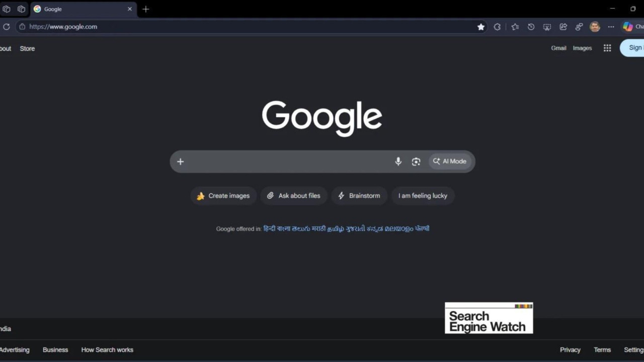Open the Gmail link

[x=558, y=48]
